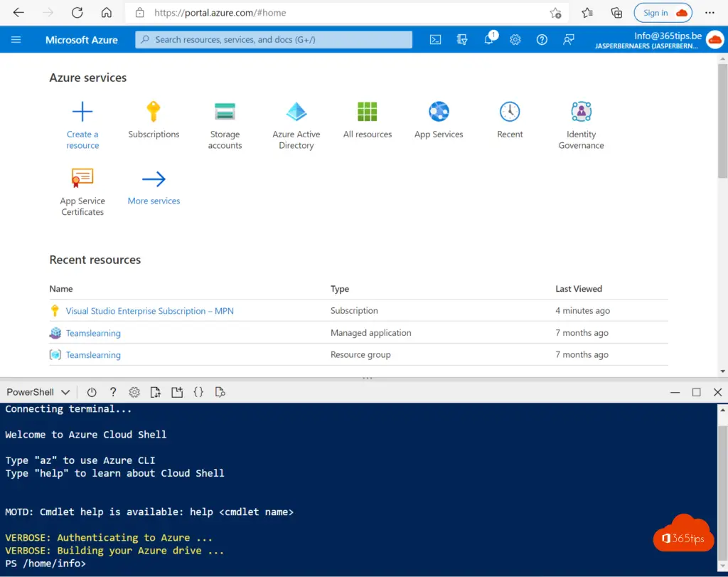Reload the page with browser refresh
Screen dimensions: 728x577
click(x=77, y=13)
